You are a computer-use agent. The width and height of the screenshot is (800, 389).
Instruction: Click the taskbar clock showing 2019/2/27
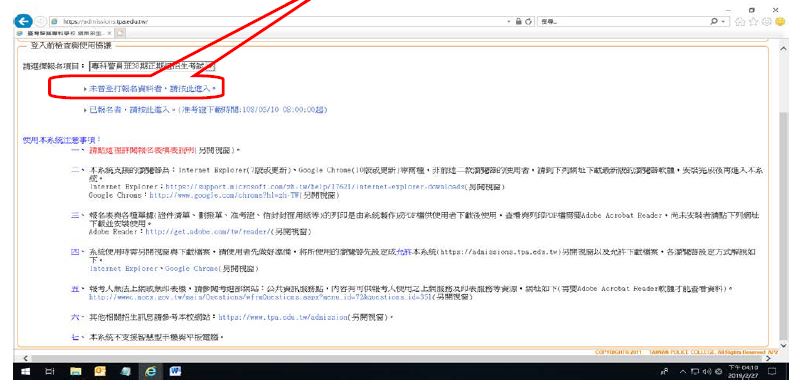click(x=743, y=371)
